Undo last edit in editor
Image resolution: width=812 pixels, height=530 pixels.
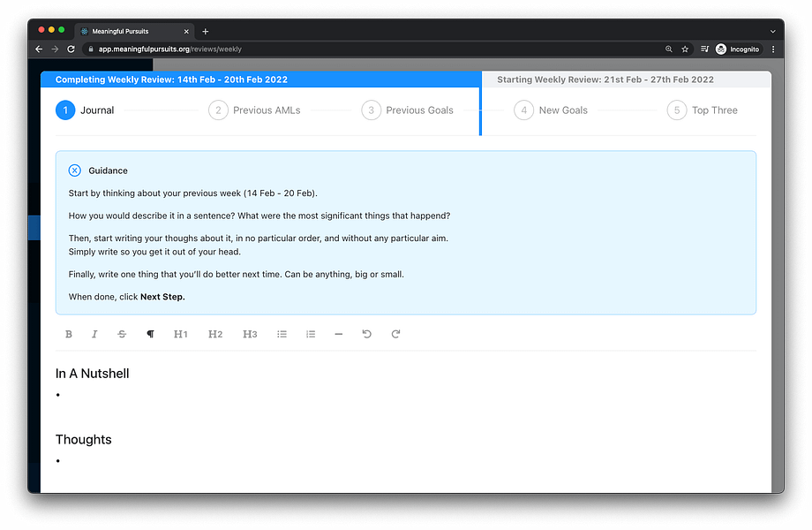tap(366, 334)
